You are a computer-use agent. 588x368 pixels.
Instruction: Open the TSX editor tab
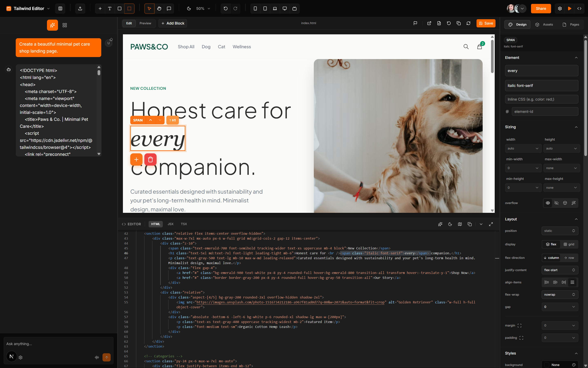tap(184, 224)
